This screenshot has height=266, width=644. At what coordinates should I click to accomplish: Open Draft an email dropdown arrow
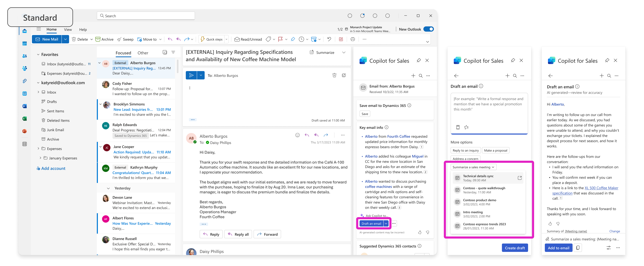[x=386, y=224]
